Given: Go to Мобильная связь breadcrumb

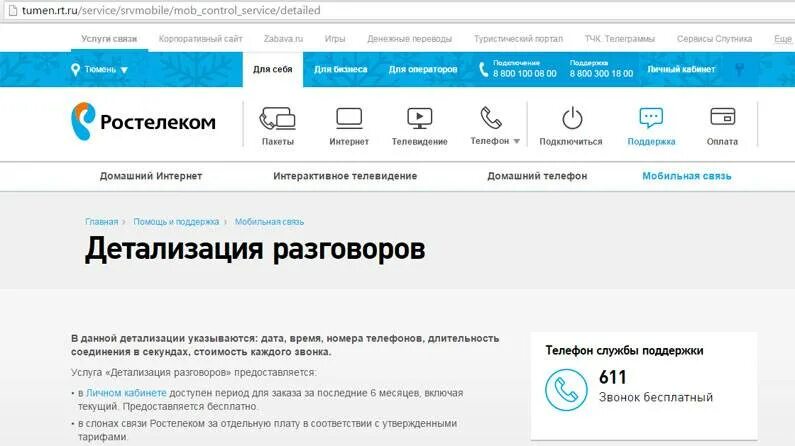Looking at the screenshot, I should point(269,222).
